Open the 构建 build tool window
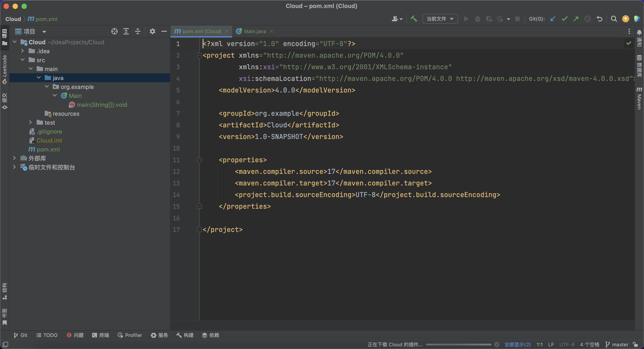The width and height of the screenshot is (644, 349). tap(185, 335)
